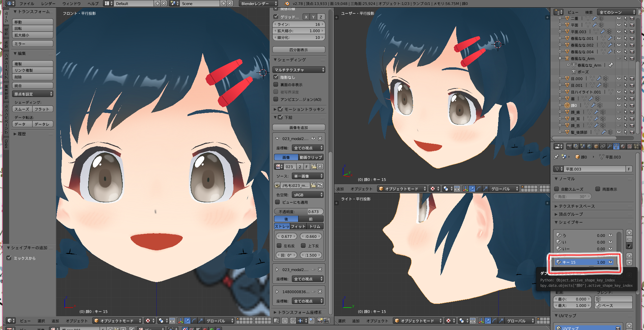Open the Scene properties tab icon
The height and width of the screenshot is (330, 644).
(583, 146)
